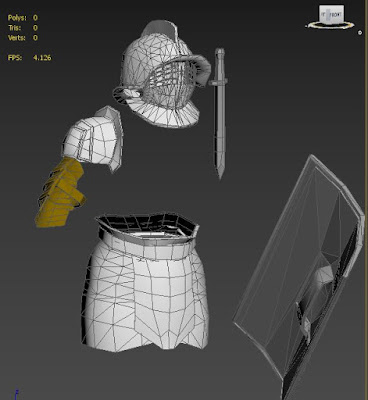
Task: Click the ViewCube compass ring
Action: coord(330,26)
